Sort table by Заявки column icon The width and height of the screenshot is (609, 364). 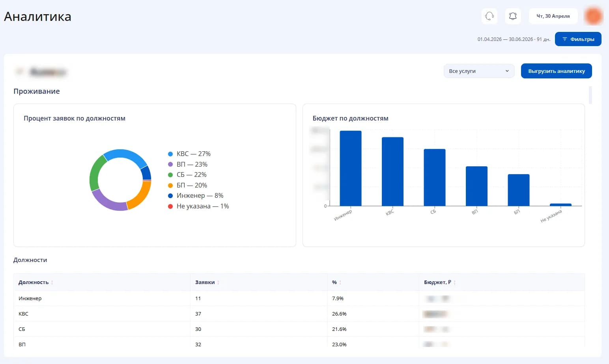pyautogui.click(x=218, y=282)
